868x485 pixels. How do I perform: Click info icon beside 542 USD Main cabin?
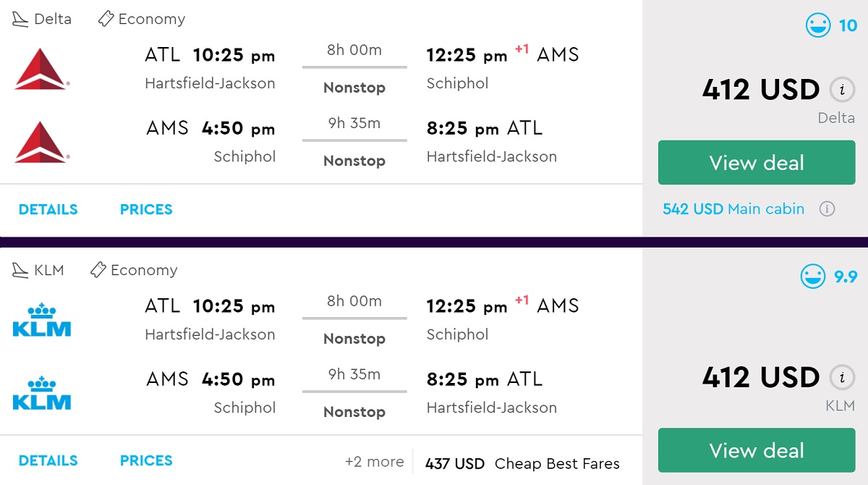point(827,209)
